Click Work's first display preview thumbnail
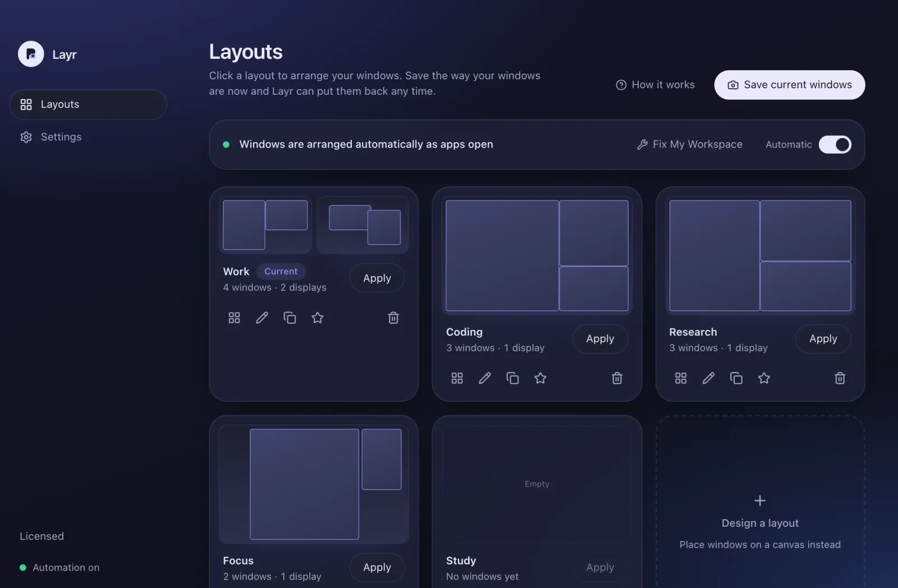This screenshot has width=898, height=588. pyautogui.click(x=265, y=225)
